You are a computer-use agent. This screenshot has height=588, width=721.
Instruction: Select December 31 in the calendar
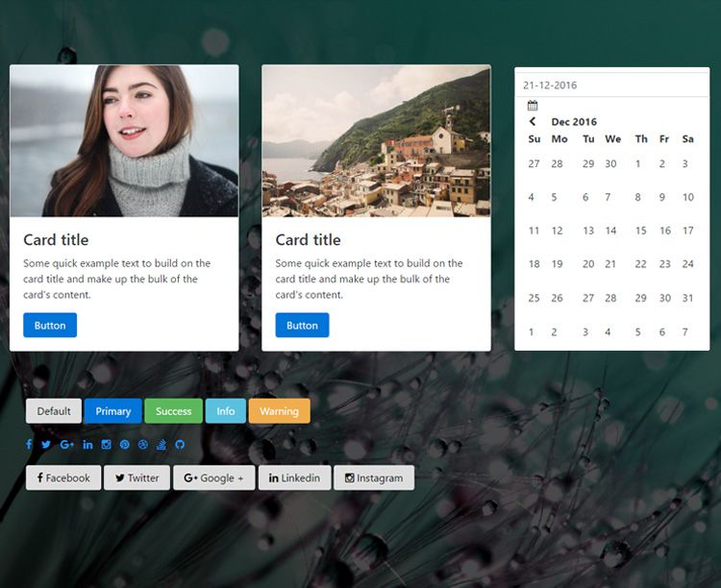[x=687, y=298]
